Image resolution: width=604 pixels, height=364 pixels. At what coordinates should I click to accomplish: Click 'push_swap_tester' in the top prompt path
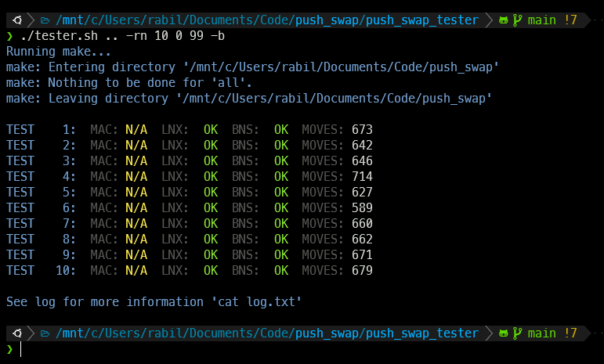coord(422,20)
